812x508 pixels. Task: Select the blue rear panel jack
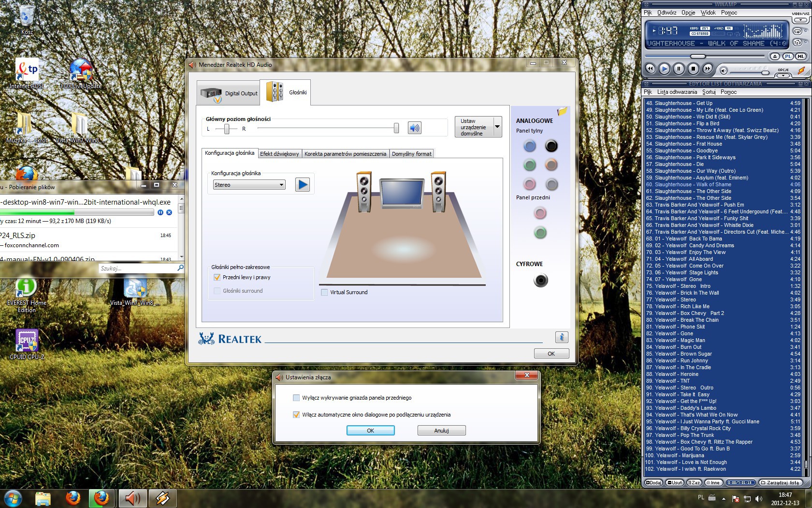pos(530,146)
